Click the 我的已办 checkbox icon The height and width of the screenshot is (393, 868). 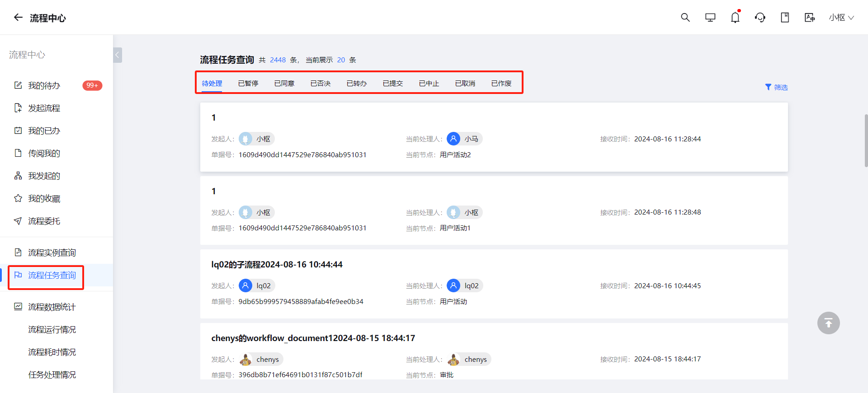pos(18,130)
